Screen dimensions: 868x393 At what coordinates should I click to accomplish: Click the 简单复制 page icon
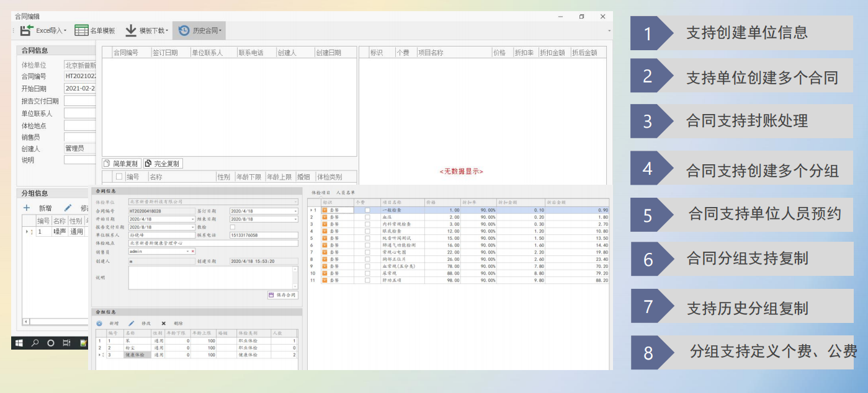[107, 164]
